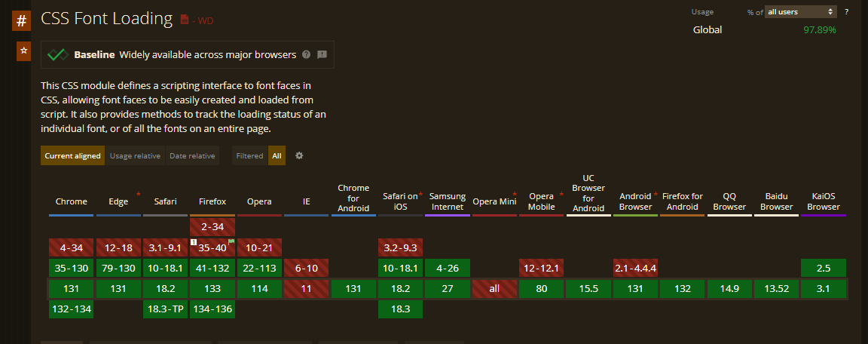Screen dimensions: 868x344
Task: Click IE 6-10 cell
Action: click(306, 268)
